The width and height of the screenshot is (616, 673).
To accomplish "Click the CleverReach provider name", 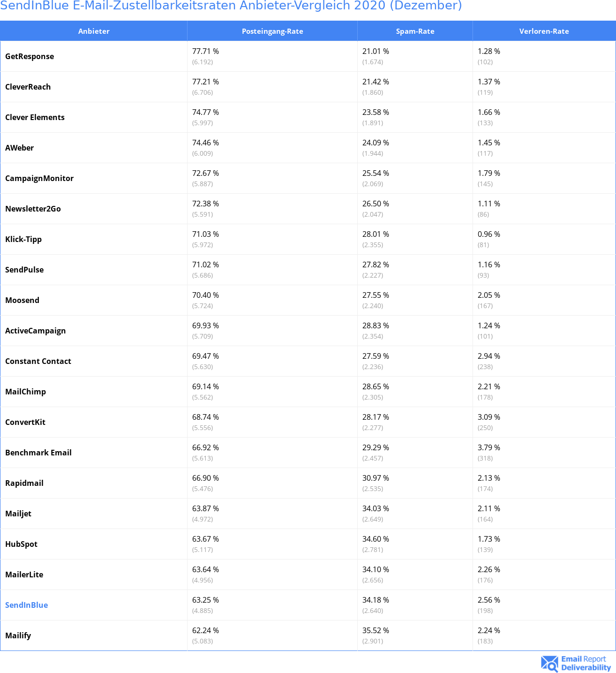I will (x=28, y=87).
